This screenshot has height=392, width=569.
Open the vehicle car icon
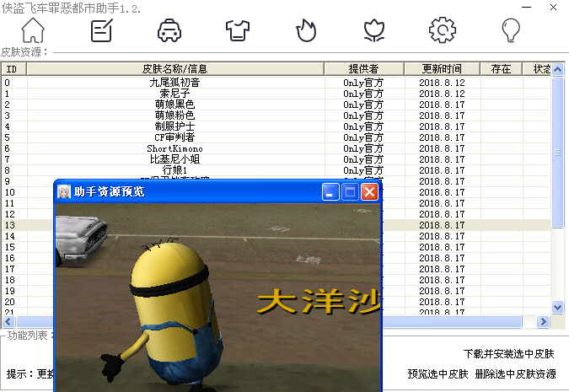(x=169, y=30)
